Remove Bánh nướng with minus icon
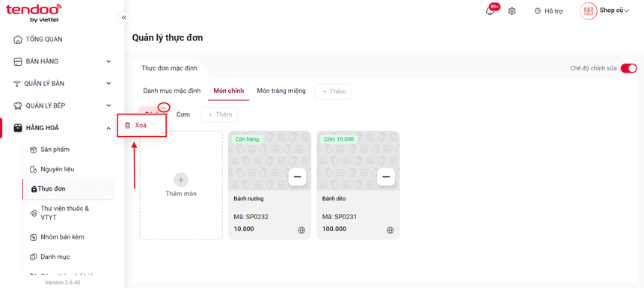Image resolution: width=644 pixels, height=288 pixels. 298,177
